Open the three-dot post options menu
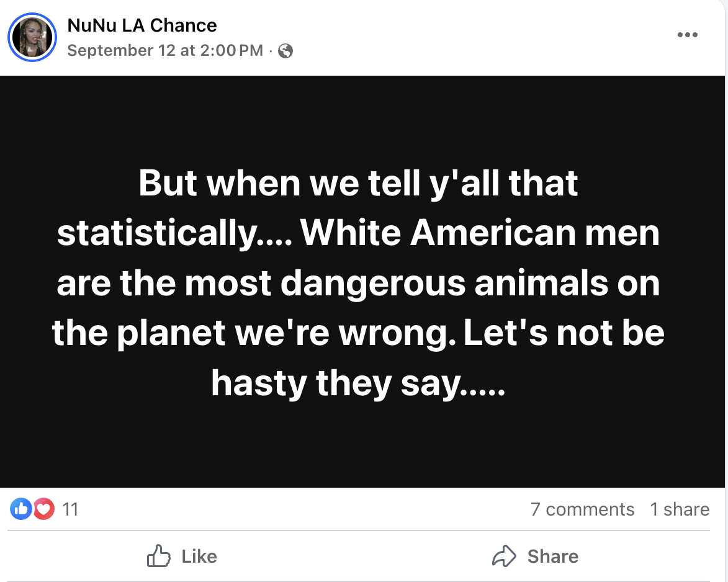The image size is (728, 582). (687, 35)
